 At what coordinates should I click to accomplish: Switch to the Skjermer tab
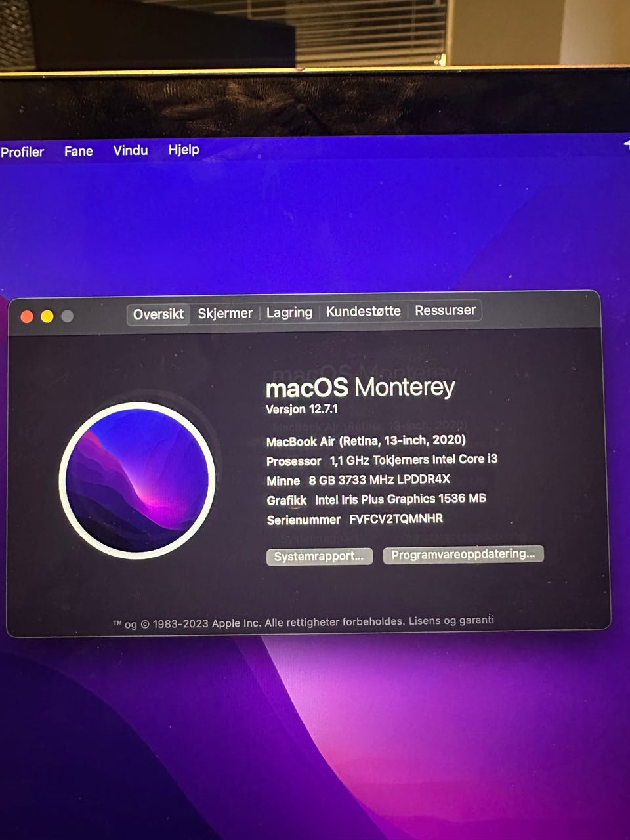coord(225,313)
